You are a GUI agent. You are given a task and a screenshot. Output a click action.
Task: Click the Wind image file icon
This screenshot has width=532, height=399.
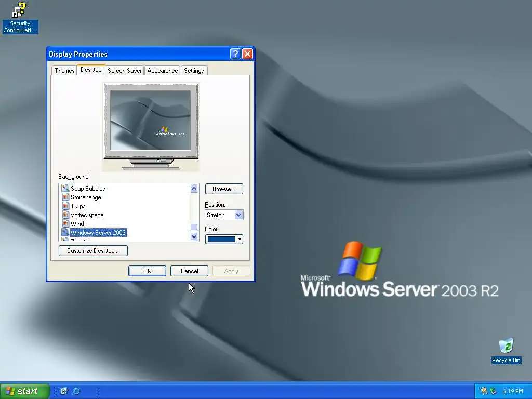[65, 223]
